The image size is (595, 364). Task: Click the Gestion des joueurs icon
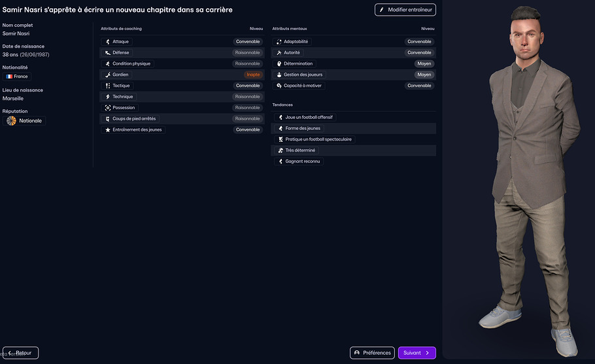279,75
